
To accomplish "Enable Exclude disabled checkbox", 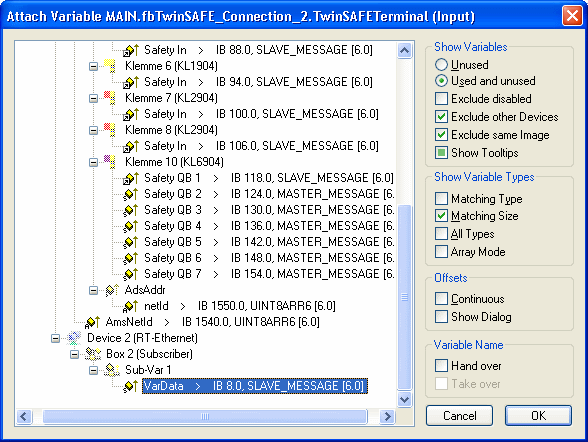I will tap(441, 99).
